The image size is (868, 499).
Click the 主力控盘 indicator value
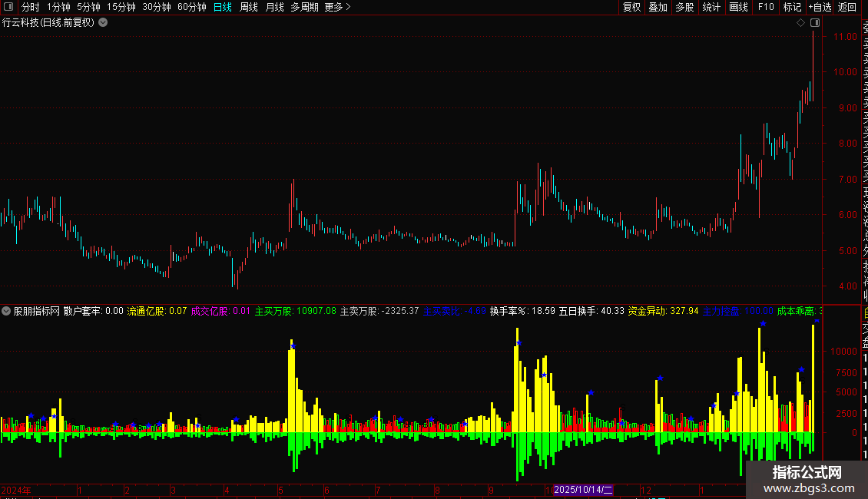[738, 311]
